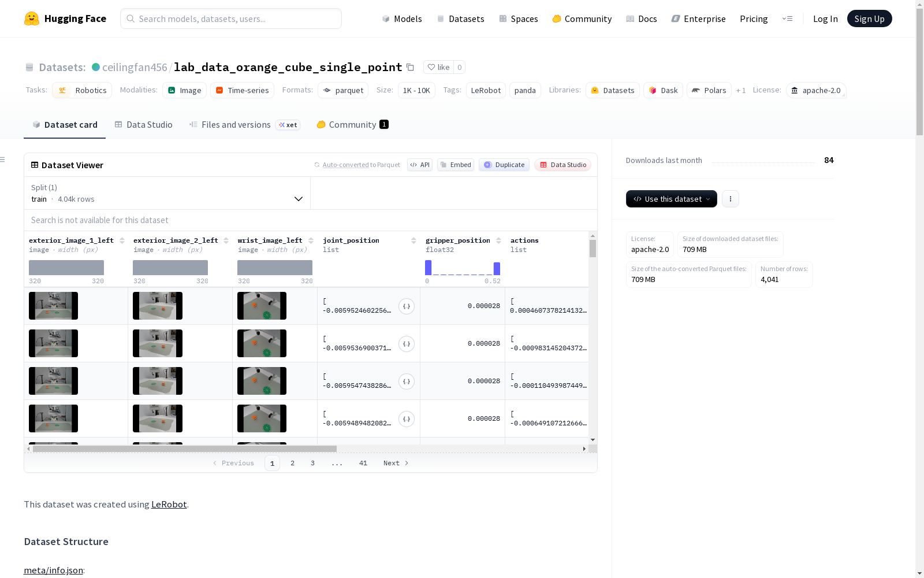
Task: Go to page 2 of the table
Action: click(x=293, y=463)
